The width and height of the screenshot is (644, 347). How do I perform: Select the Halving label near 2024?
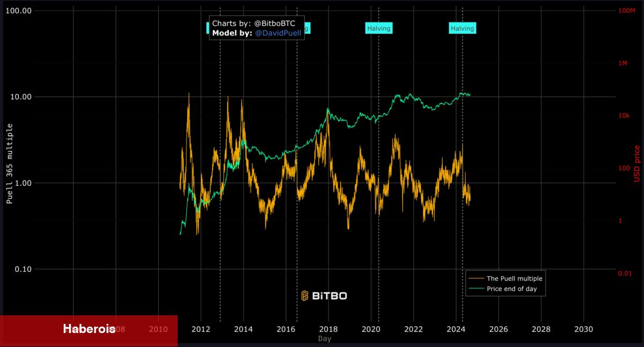pyautogui.click(x=462, y=28)
